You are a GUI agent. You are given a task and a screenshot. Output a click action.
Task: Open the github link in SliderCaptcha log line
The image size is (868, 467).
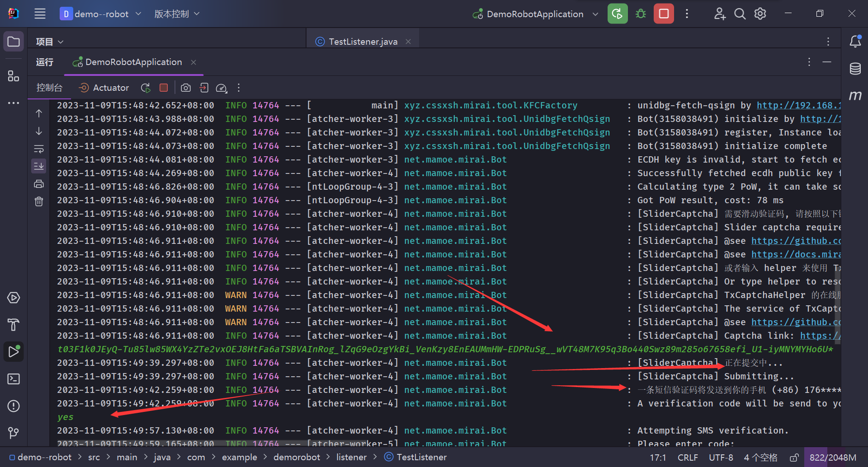(796, 241)
